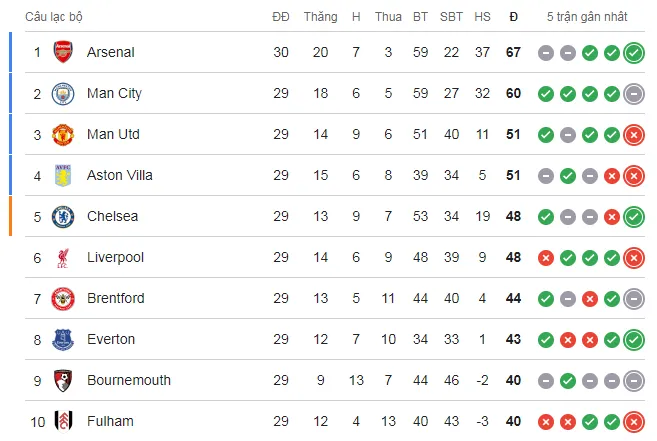657x441 pixels.
Task: Click the "Đ" points column header
Action: [513, 17]
